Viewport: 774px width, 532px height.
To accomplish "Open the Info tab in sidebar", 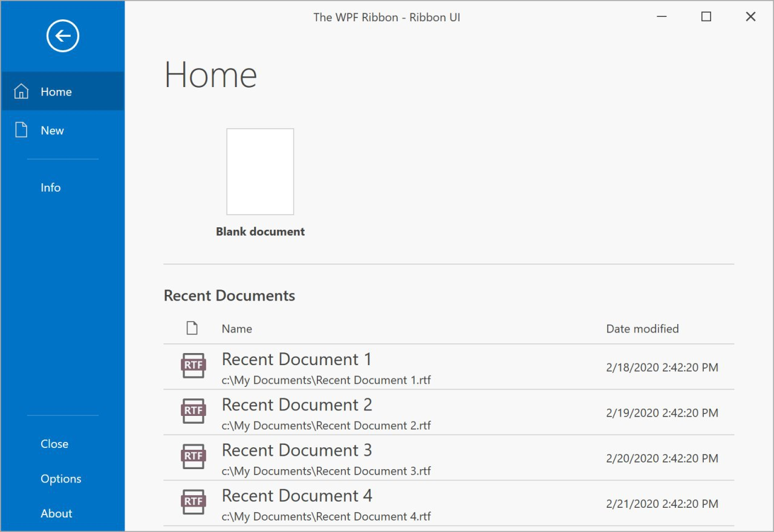I will pos(51,187).
